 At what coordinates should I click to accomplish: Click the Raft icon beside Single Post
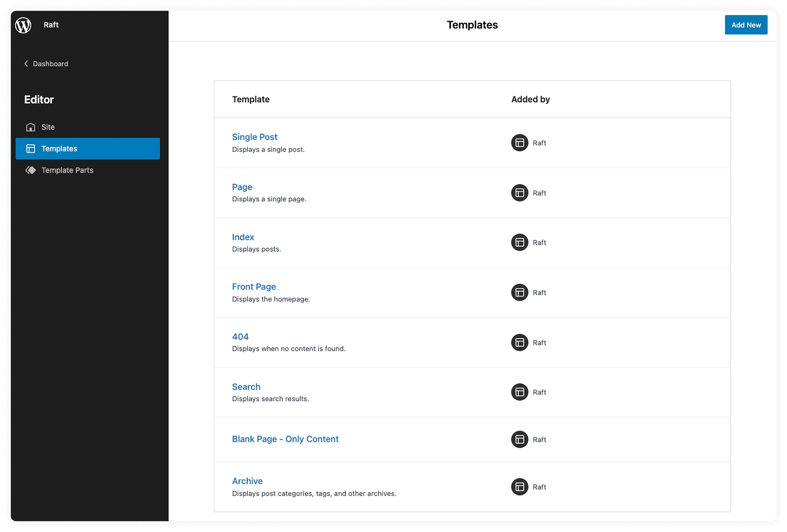coord(519,143)
